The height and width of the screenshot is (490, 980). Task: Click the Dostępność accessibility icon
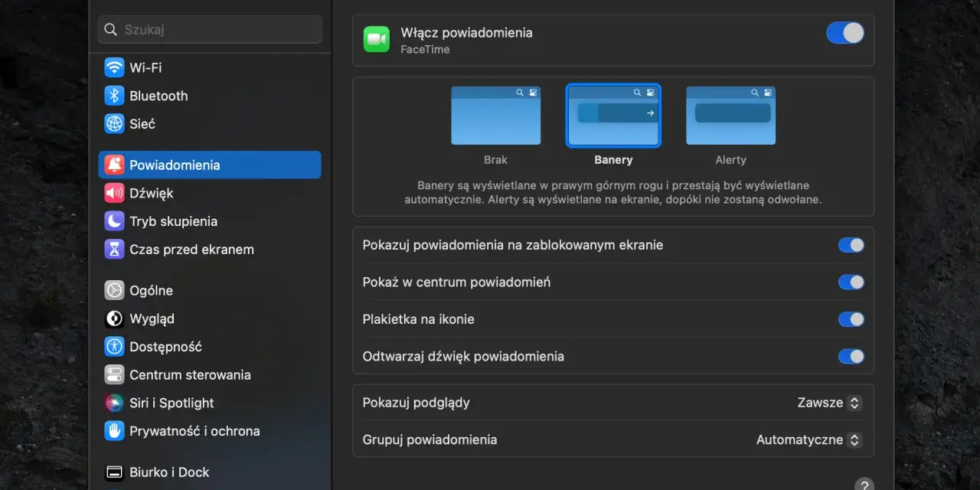coord(114,346)
